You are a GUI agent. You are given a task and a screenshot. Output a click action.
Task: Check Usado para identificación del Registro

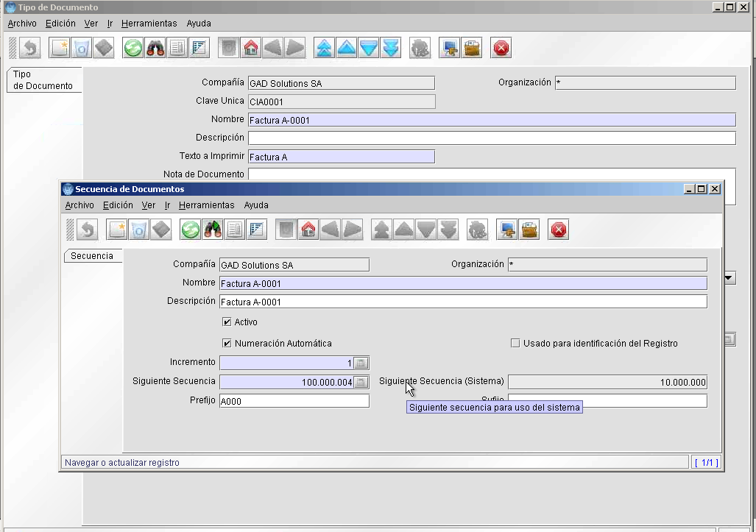pos(515,344)
